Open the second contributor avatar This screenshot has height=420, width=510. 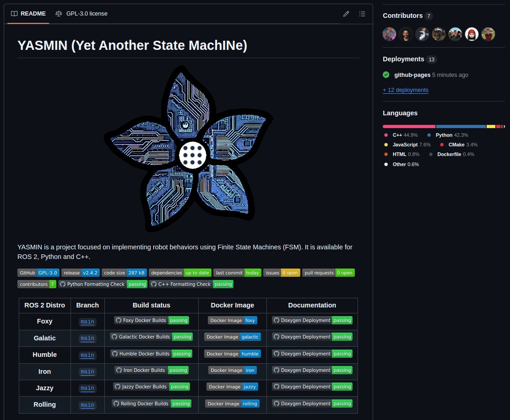(x=406, y=34)
